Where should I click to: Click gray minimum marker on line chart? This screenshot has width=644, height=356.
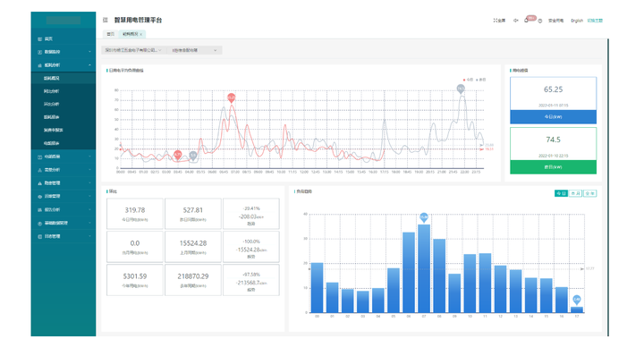[193, 156]
